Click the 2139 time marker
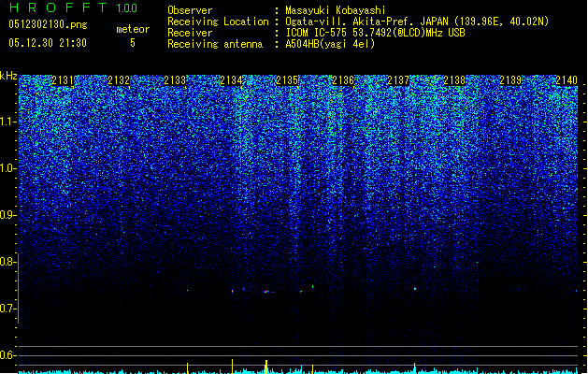The width and height of the screenshot is (588, 374). click(510, 80)
